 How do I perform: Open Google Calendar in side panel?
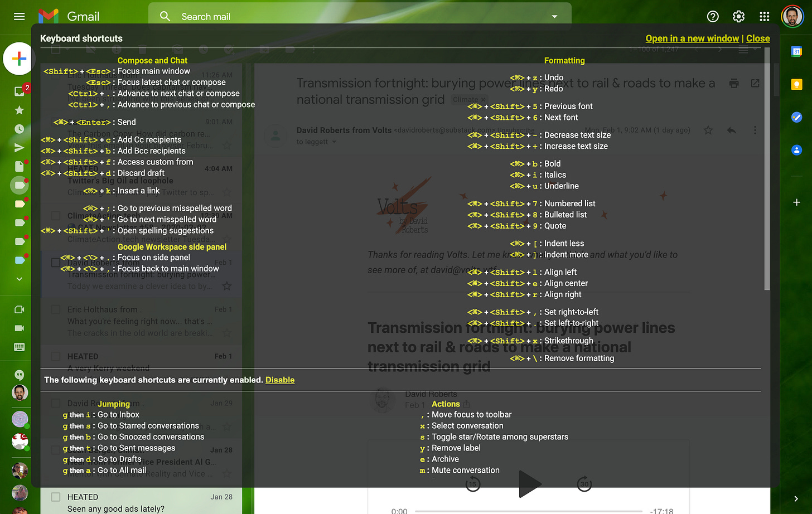click(796, 52)
